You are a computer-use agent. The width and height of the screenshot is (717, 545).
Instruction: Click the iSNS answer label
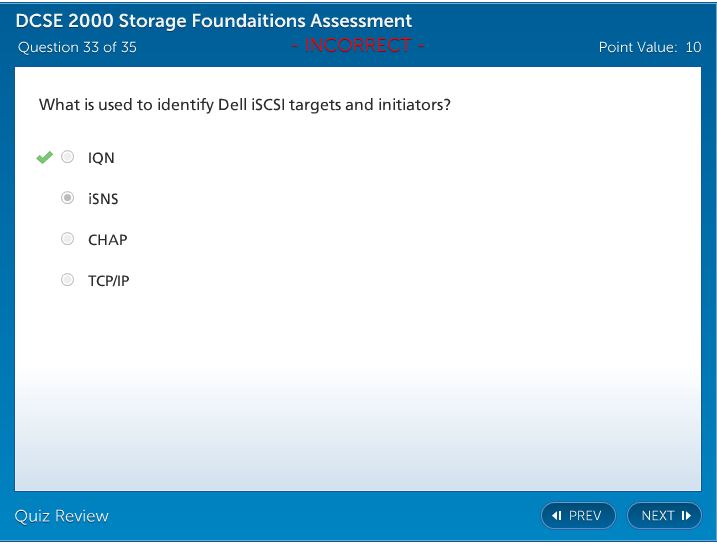pos(103,199)
